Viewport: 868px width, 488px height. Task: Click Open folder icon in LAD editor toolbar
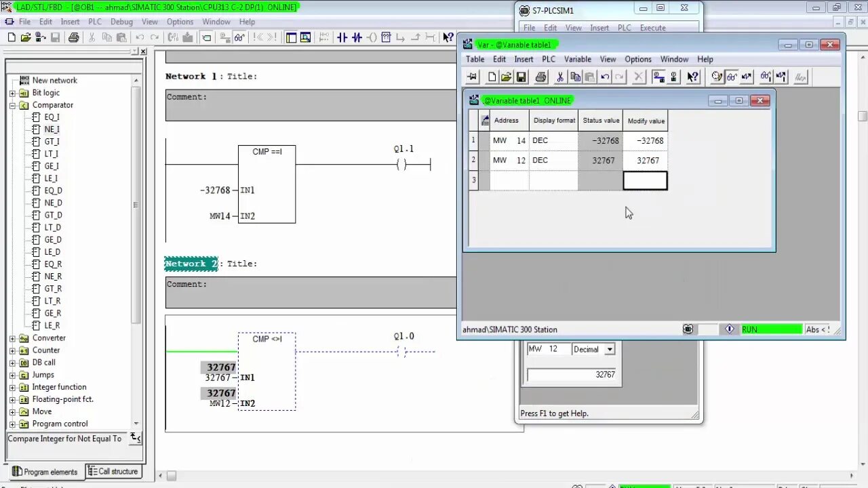point(25,37)
